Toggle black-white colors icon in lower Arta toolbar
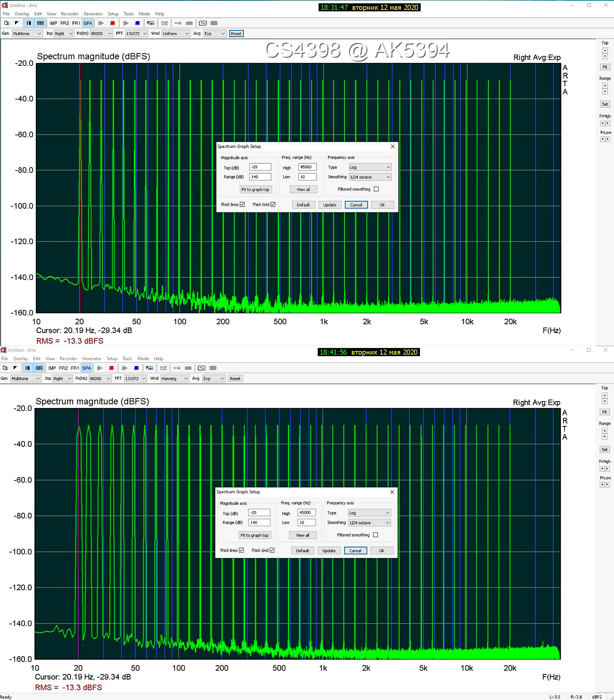The image size is (614, 700). [x=15, y=368]
